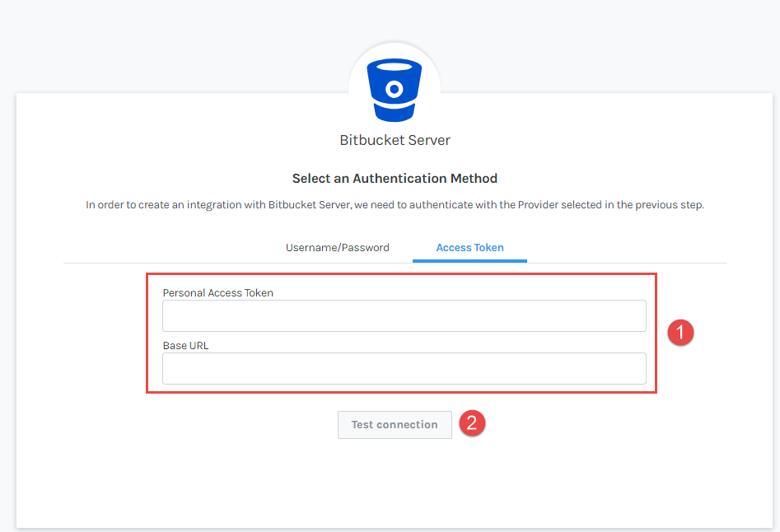
Task: Click the description starting "In order to create"
Action: pyautogui.click(x=395, y=205)
